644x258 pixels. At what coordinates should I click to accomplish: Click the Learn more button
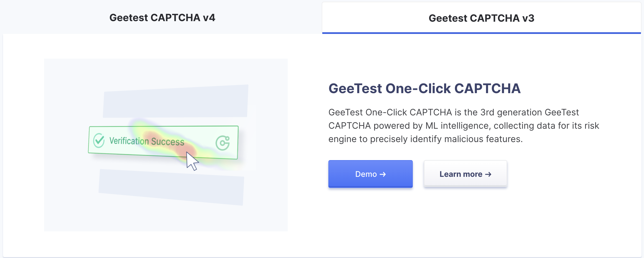pyautogui.click(x=465, y=174)
